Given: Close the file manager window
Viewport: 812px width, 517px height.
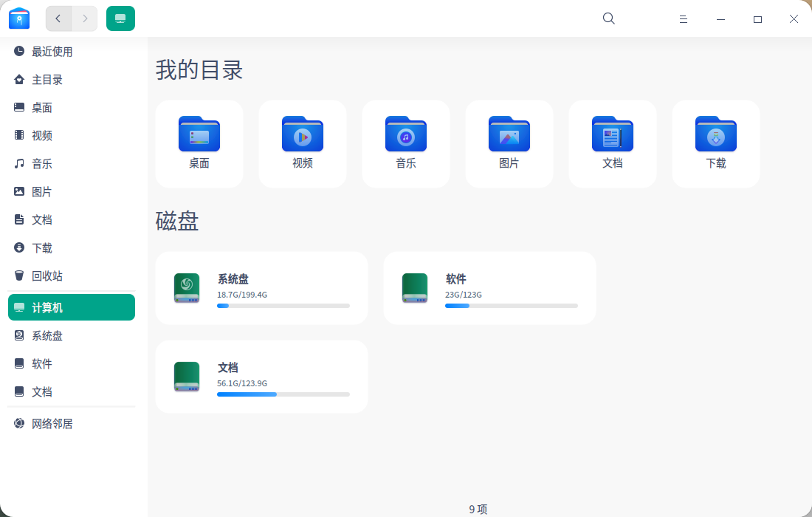Looking at the screenshot, I should coord(794,19).
